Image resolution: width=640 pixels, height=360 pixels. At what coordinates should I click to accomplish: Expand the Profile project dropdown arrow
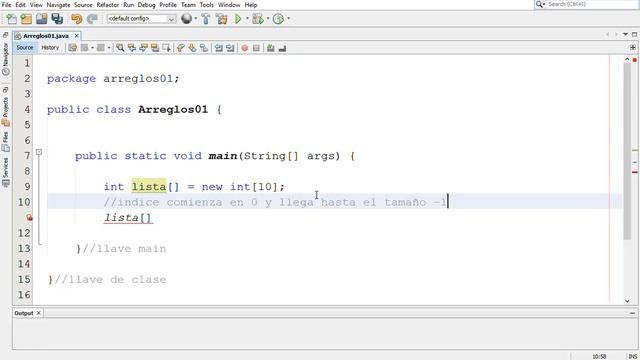tap(289, 19)
